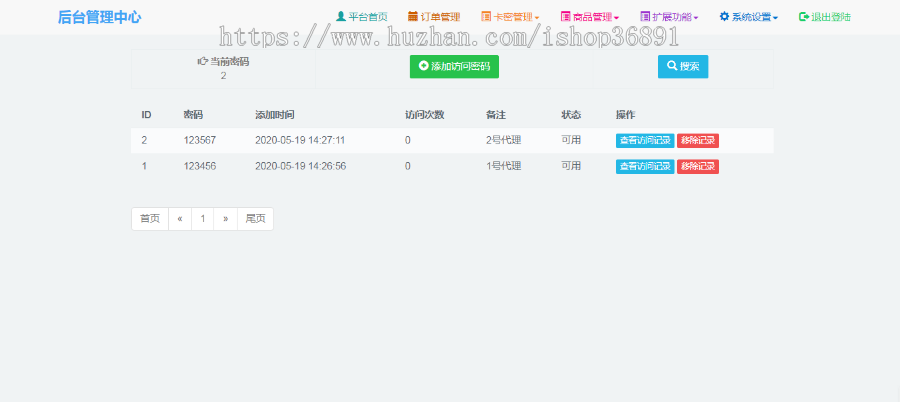Screen dimensions: 900x402
Task: Go to 尾页 in the pagination
Action: point(255,219)
